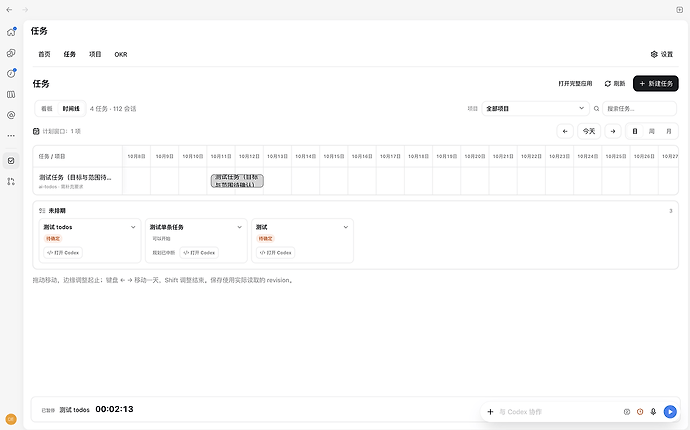Open the @ mentions sidebar icon
Viewport: 690px width, 430px height.
[x=11, y=115]
